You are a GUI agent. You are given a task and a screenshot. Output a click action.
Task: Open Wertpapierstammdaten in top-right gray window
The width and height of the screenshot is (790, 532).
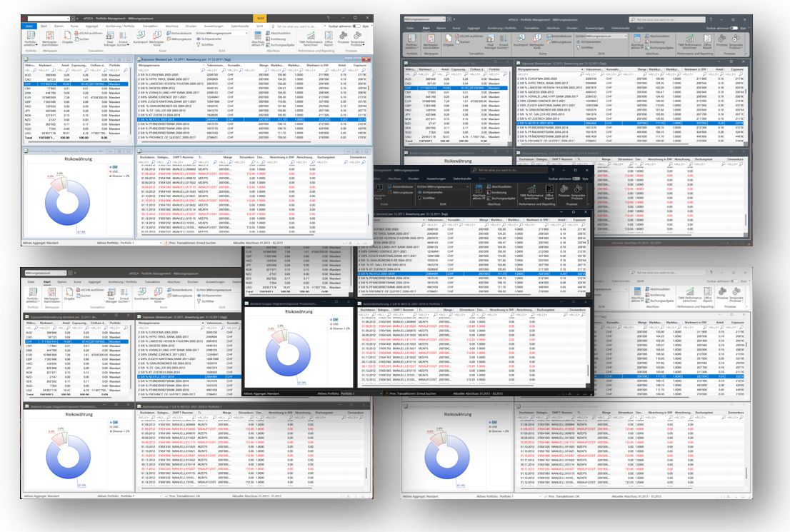click(x=430, y=41)
